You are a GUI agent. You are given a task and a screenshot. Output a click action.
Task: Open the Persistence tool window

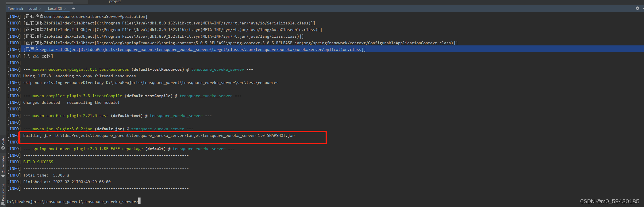coord(3,195)
